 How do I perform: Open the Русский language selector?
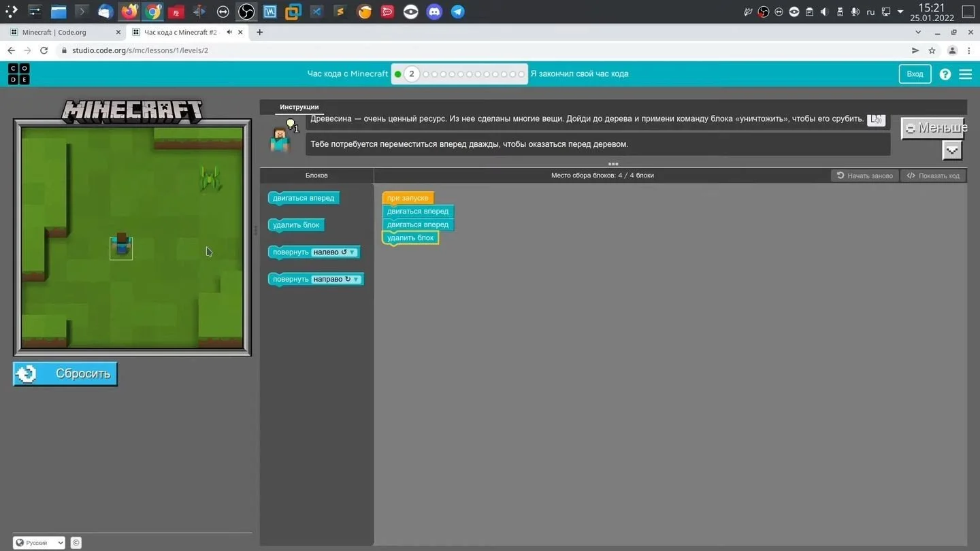point(39,543)
